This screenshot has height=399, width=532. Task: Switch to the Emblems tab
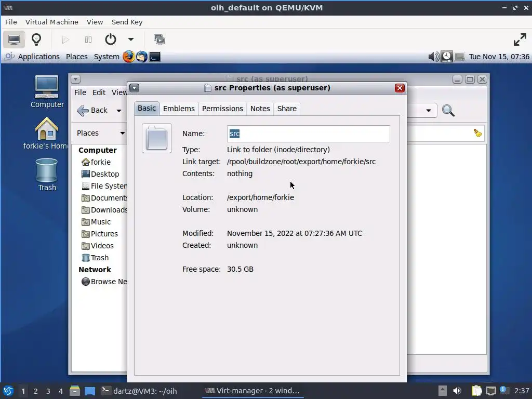[x=179, y=109]
